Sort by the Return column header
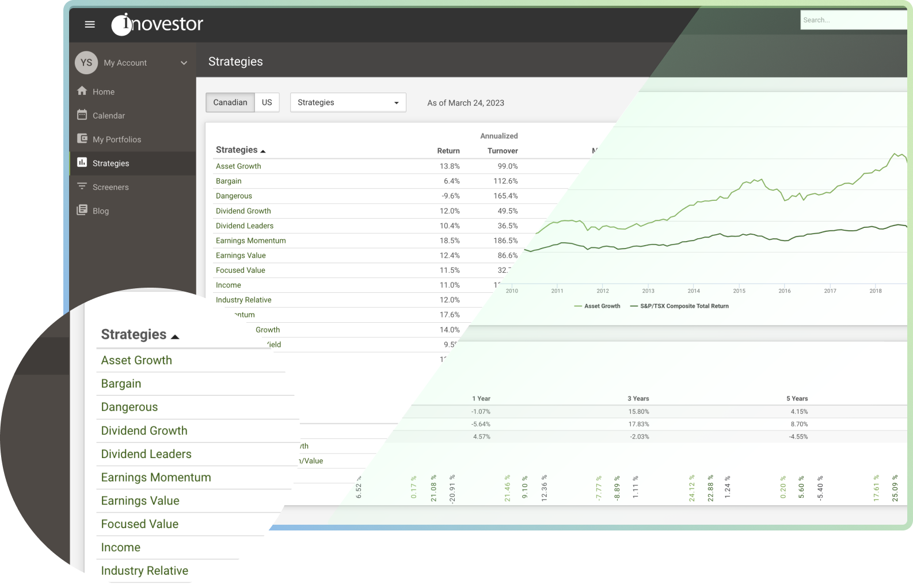 [x=448, y=151]
